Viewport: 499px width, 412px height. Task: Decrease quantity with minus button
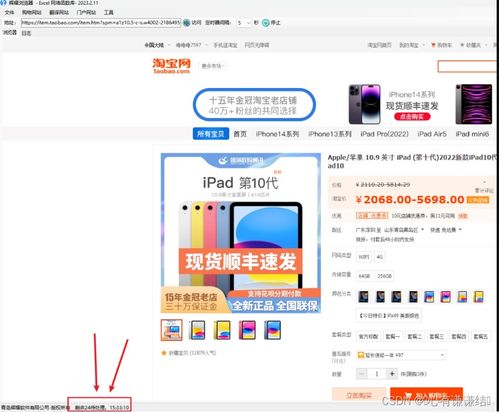point(362,374)
